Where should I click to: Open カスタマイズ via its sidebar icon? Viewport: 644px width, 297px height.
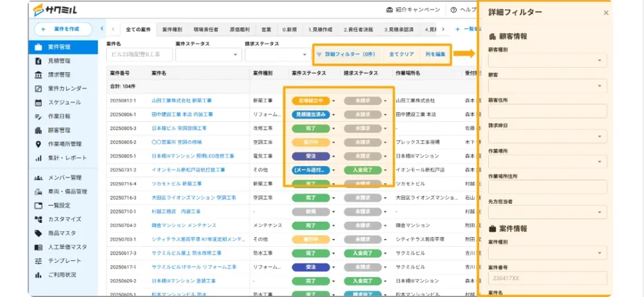(x=38, y=219)
